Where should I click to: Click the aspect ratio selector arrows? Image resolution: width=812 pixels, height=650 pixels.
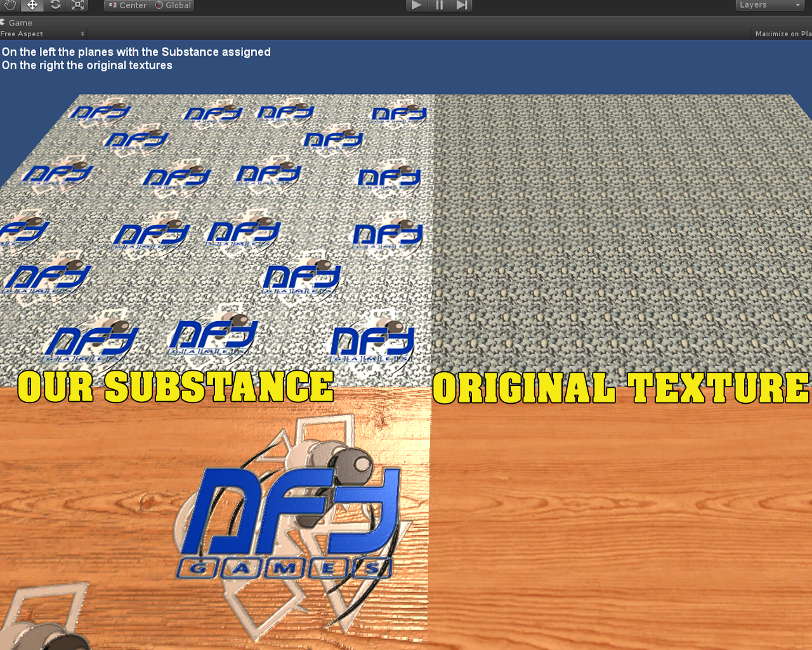pos(82,33)
